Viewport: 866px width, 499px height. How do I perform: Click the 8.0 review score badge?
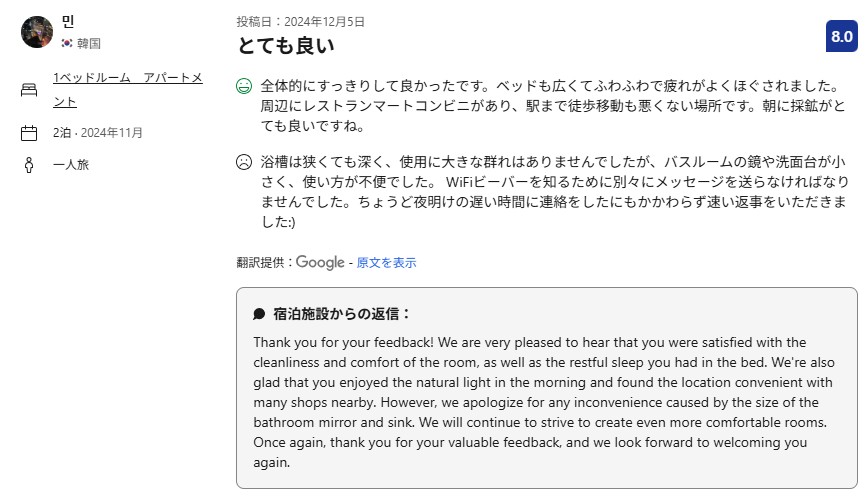point(841,37)
